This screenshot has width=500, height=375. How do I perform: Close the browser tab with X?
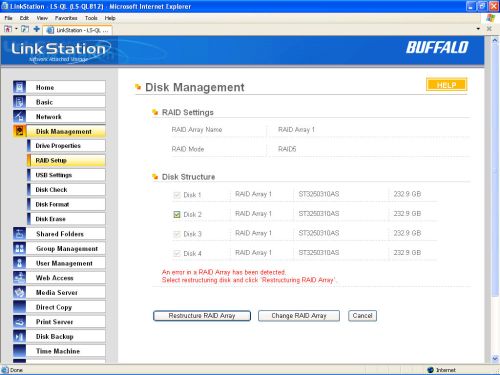(x=489, y=29)
